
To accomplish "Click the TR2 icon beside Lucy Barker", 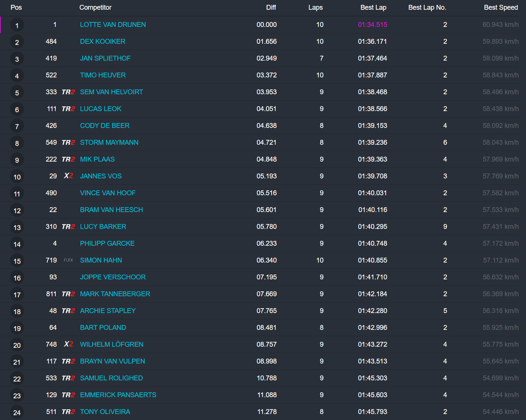I will coord(68,227).
